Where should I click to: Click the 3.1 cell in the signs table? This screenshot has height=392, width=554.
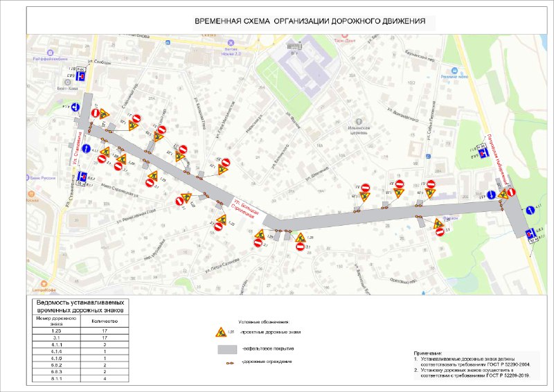[57, 338]
